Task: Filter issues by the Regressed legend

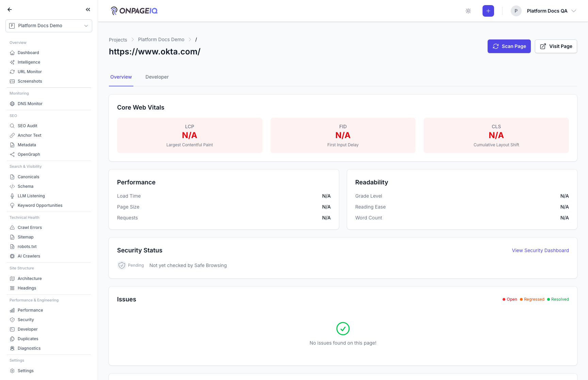Action: 532,299
